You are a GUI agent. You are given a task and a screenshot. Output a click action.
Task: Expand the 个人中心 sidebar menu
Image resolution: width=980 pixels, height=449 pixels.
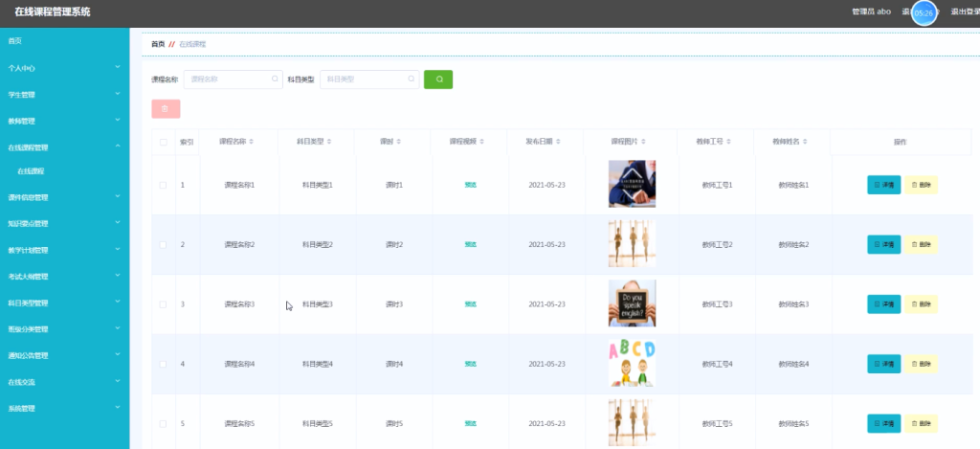(x=65, y=68)
